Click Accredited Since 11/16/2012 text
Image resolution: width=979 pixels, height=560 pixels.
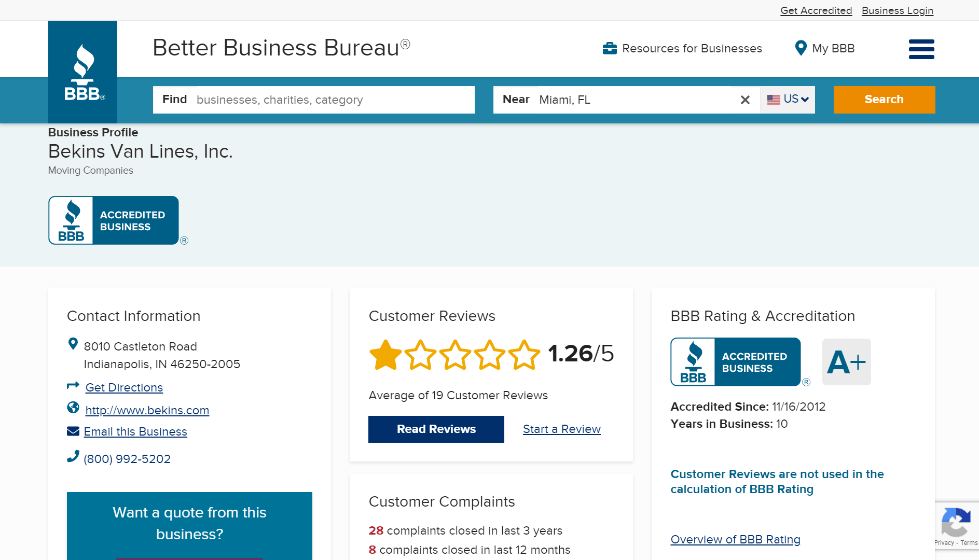pyautogui.click(x=748, y=407)
